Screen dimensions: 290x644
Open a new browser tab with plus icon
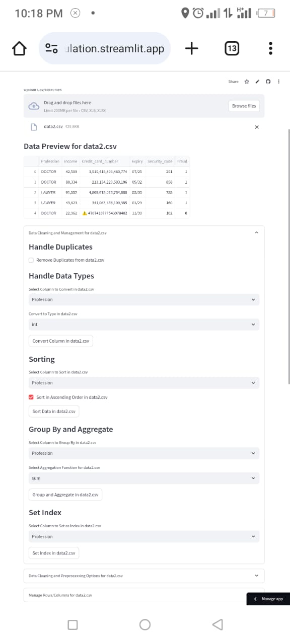click(x=191, y=48)
